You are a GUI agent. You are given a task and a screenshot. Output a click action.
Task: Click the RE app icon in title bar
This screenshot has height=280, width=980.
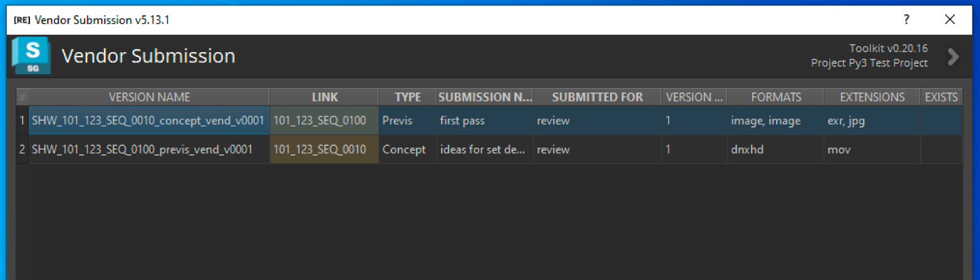click(22, 20)
